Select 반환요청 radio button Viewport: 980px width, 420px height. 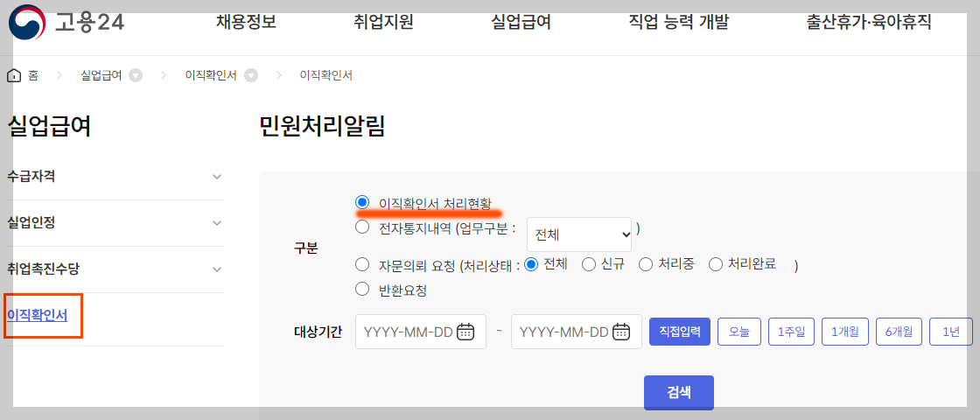[x=362, y=289]
